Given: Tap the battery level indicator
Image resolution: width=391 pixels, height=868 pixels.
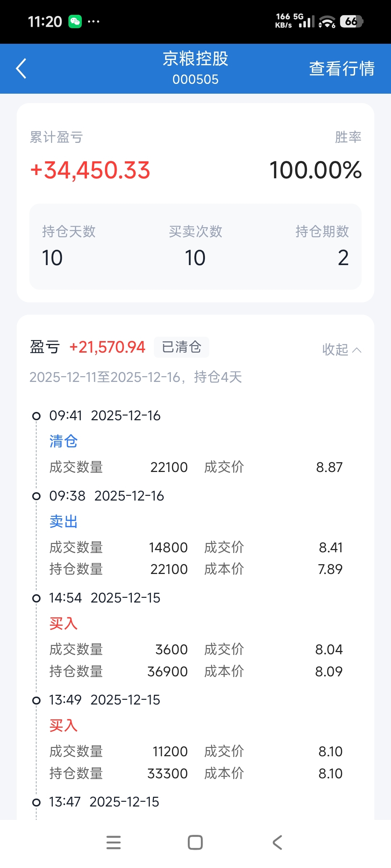Looking at the screenshot, I should [351, 22].
